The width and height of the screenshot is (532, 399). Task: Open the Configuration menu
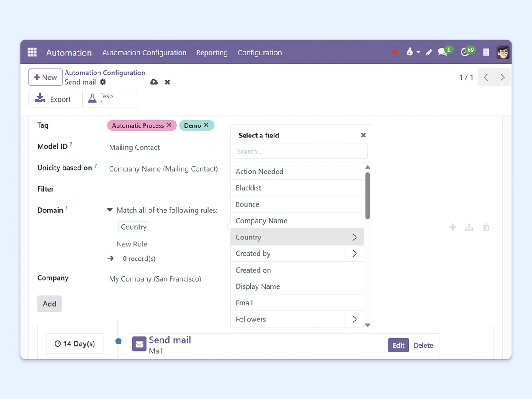[259, 52]
